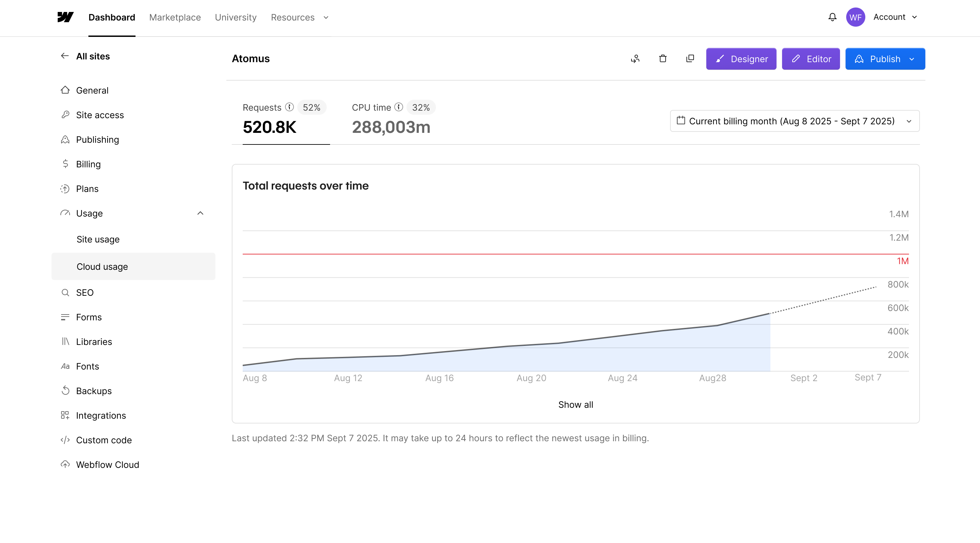Click the duplicate site icon
The height and width of the screenshot is (543, 980).
point(690,59)
